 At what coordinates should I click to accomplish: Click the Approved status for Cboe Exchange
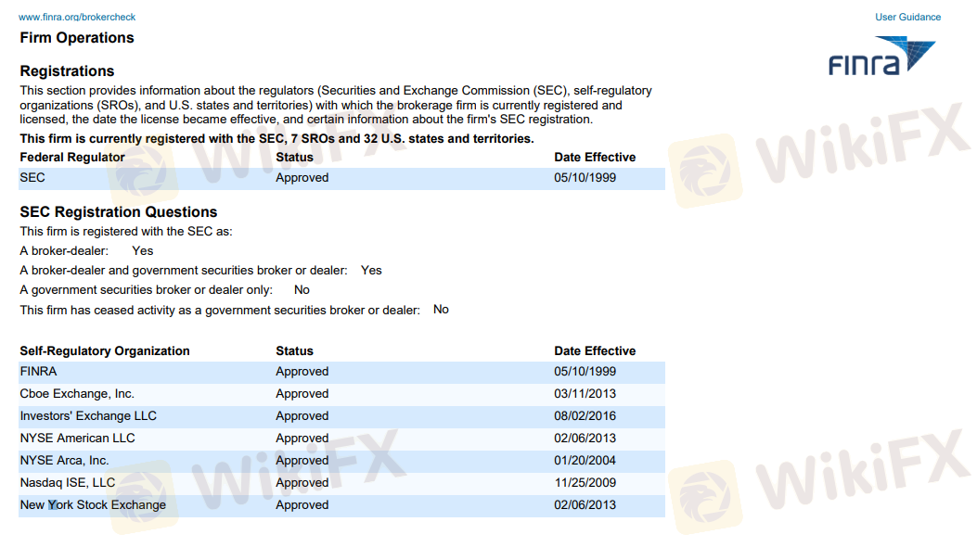(302, 394)
